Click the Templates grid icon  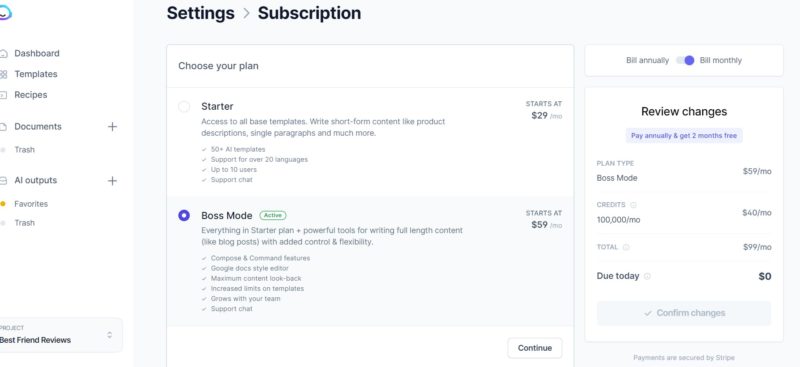click(4, 75)
